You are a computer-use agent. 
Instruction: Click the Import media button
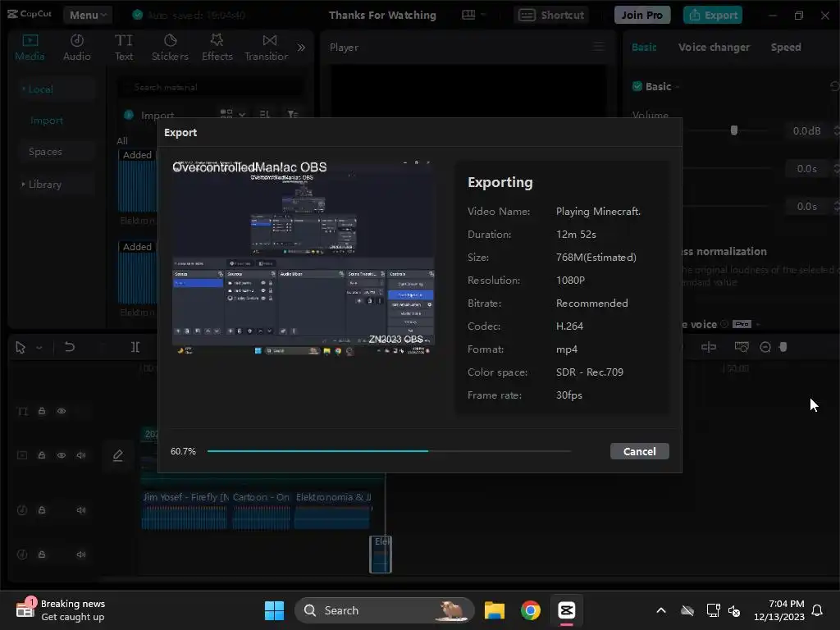[x=149, y=115]
